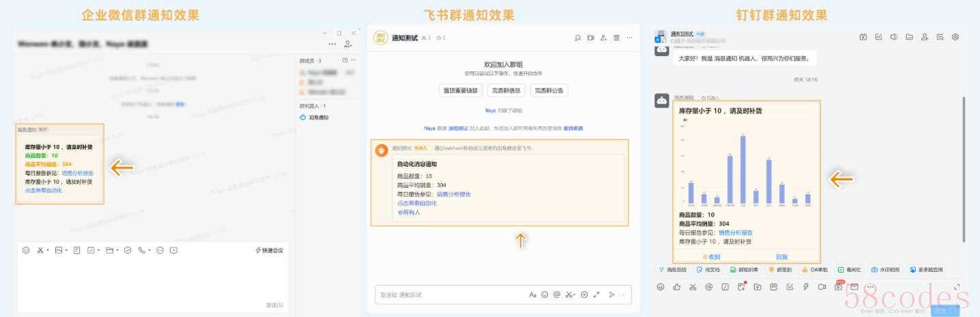This screenshot has width=980, height=317.
Task: Open 销售分析报告 link in Feishu card
Action: click(454, 194)
